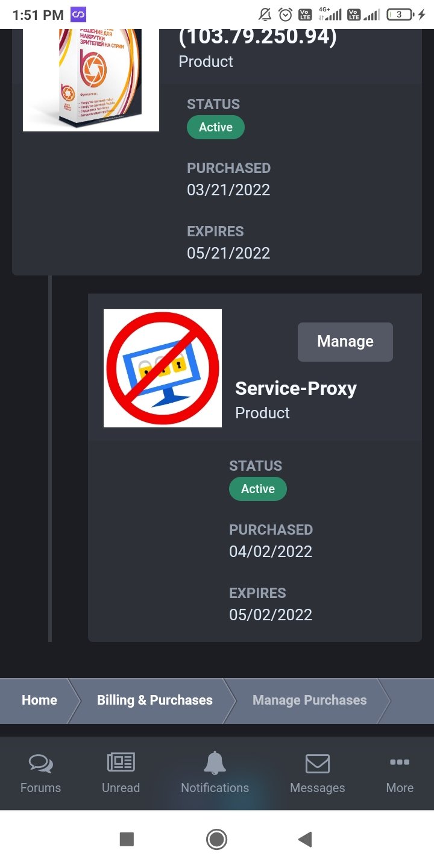Viewport: 434px width, 868px height.
Task: Go to Home breadcrumb
Action: [x=39, y=700]
